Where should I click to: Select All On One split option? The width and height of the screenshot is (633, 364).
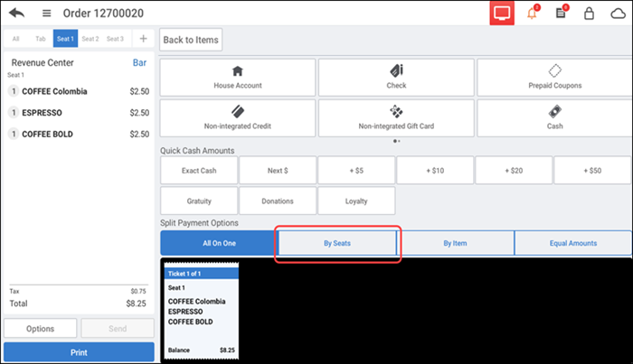pos(219,243)
